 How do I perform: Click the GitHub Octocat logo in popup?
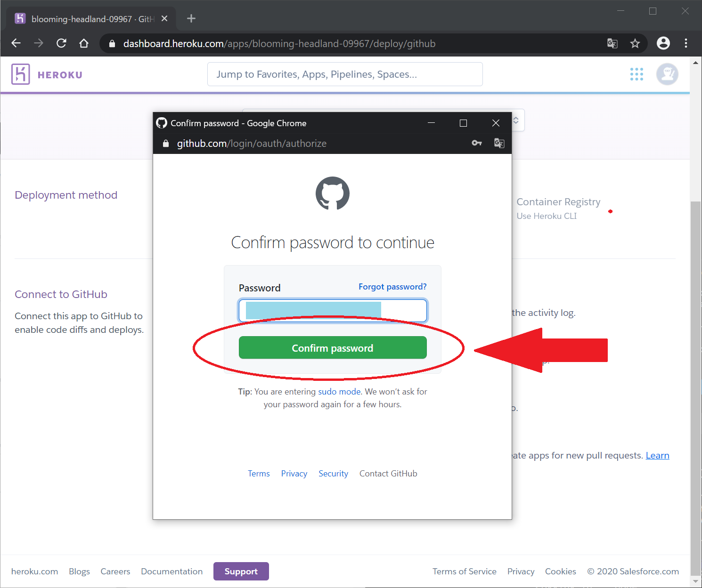coord(333,193)
